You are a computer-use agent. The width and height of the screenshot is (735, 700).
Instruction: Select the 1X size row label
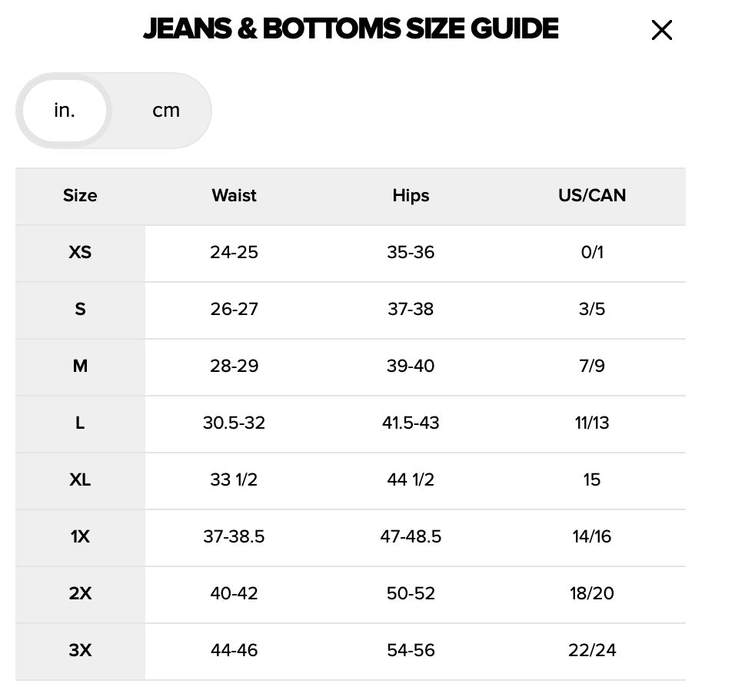80,537
